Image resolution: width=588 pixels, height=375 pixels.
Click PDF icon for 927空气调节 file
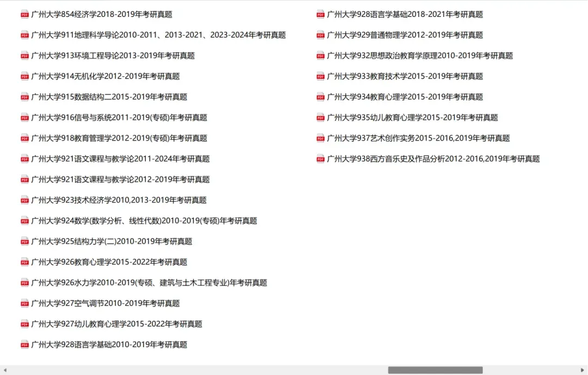(x=24, y=304)
